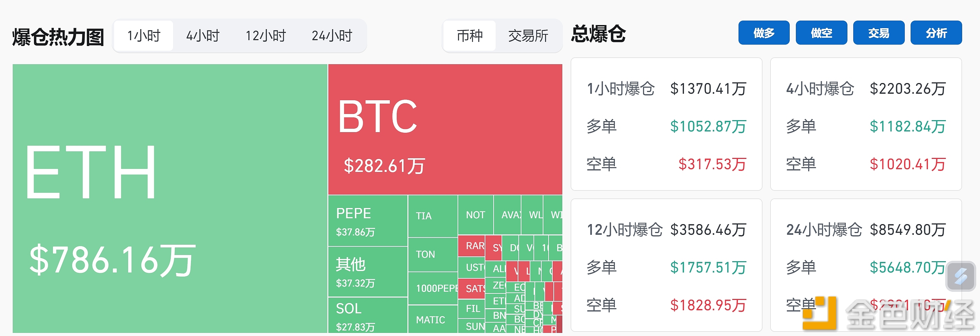The width and height of the screenshot is (980, 336).
Task: Click the red RAR heatmap tile
Action: coord(471,246)
